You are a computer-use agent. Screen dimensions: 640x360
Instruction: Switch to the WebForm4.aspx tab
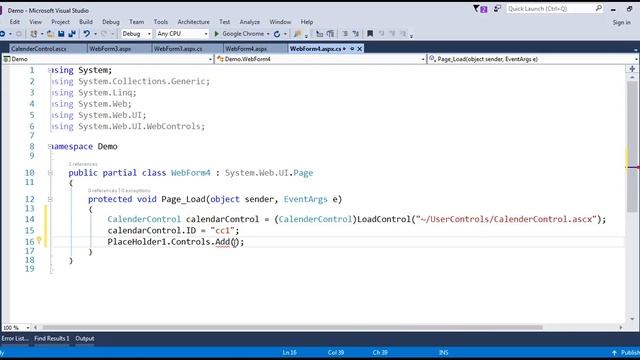[x=246, y=49]
